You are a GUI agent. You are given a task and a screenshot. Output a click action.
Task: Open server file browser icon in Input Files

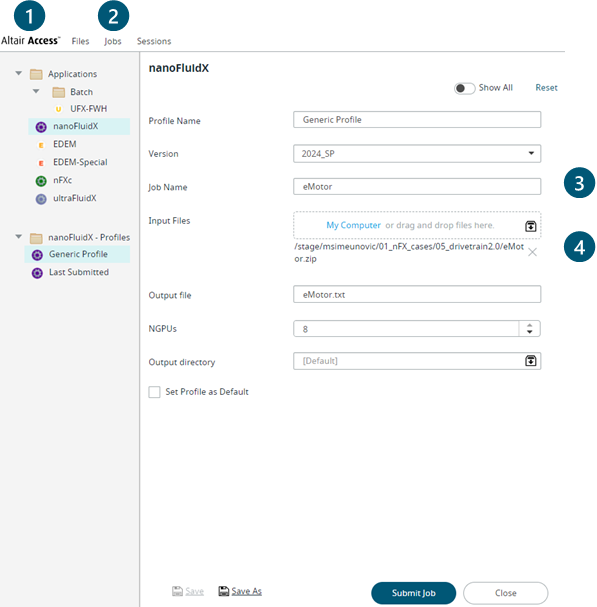point(530,226)
